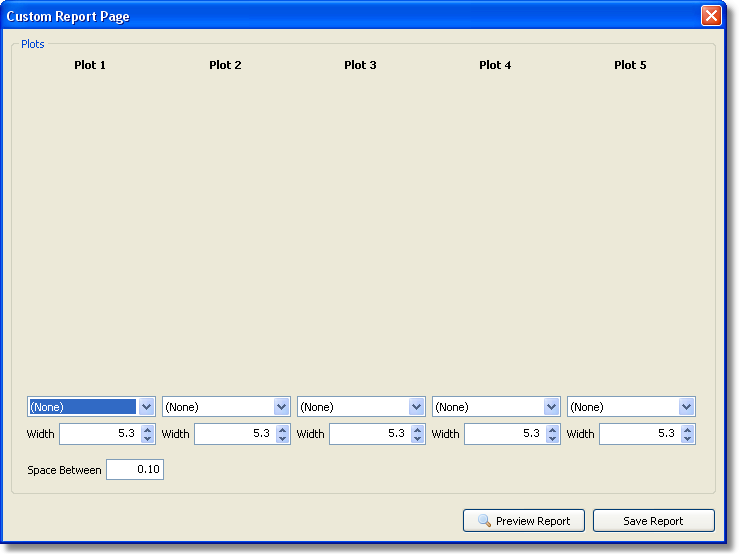Open the Plot 1 dropdown list

click(x=146, y=407)
